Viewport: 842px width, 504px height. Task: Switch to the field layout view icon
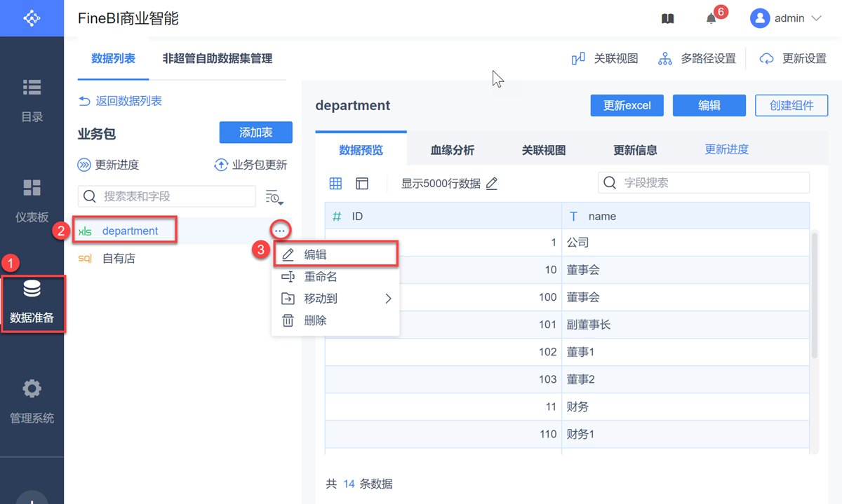(362, 184)
